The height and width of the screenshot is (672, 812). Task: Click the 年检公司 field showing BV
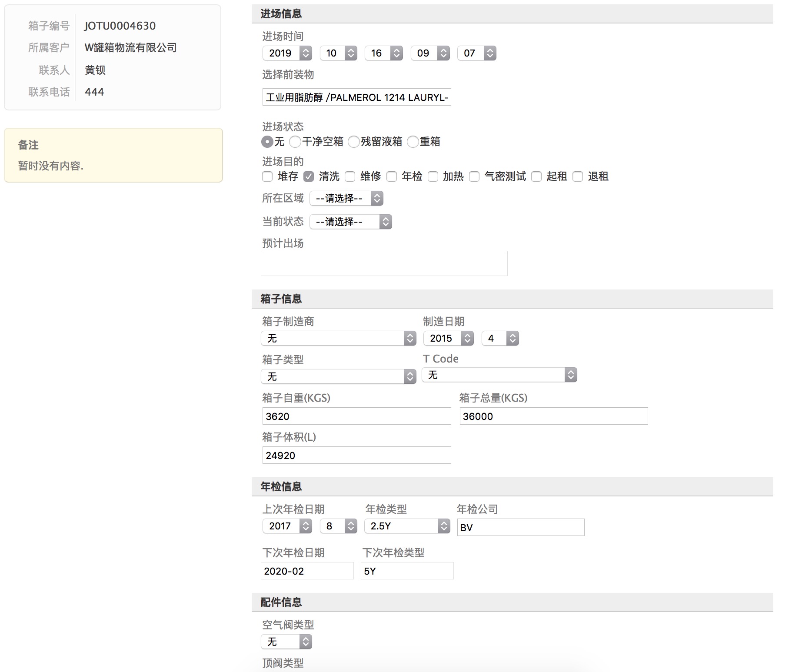pyautogui.click(x=520, y=527)
